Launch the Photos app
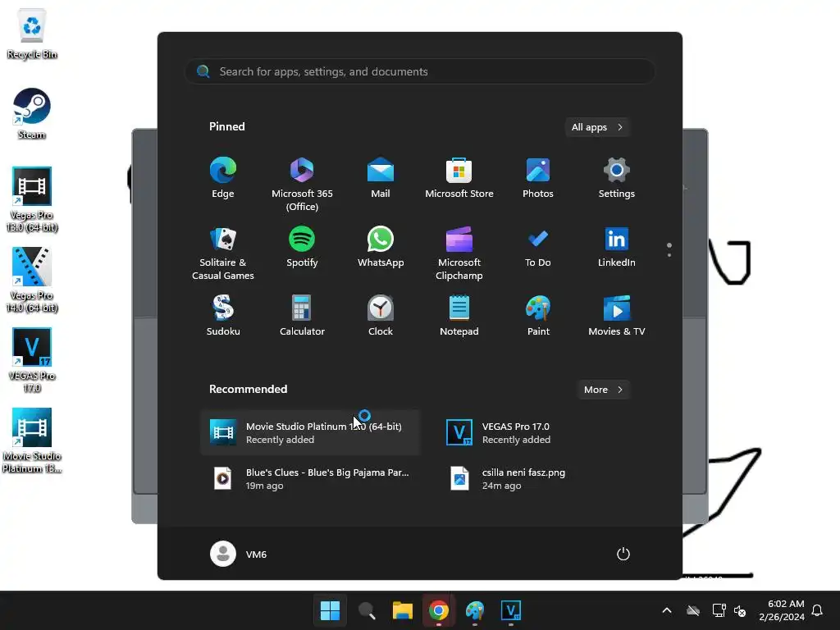This screenshot has height=630, width=840. tap(538, 178)
